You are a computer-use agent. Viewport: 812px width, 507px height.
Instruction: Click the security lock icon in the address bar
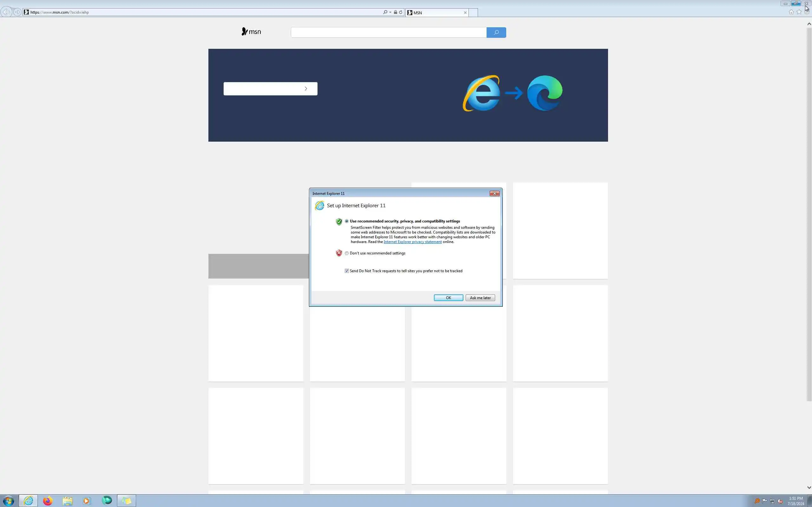[395, 12]
